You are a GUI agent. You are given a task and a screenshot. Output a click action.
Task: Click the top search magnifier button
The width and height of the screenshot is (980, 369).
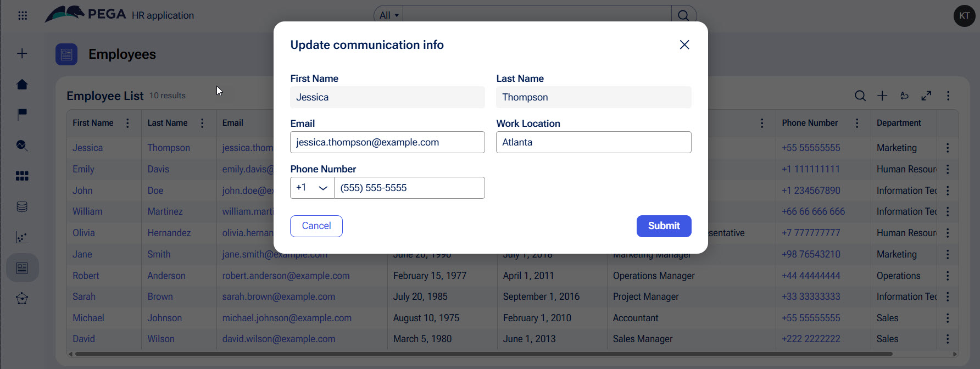click(x=683, y=15)
